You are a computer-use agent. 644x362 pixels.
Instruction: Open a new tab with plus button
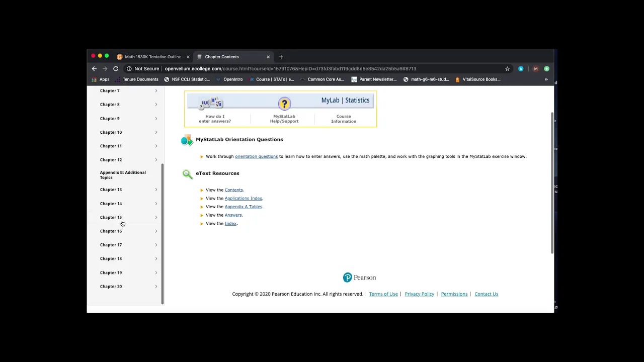281,57
